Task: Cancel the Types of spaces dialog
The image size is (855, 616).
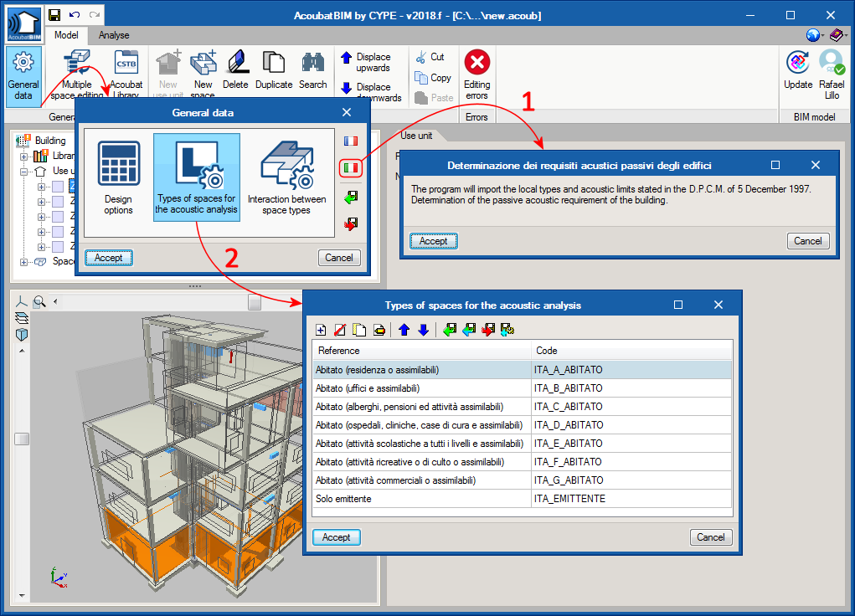Action: [x=710, y=537]
